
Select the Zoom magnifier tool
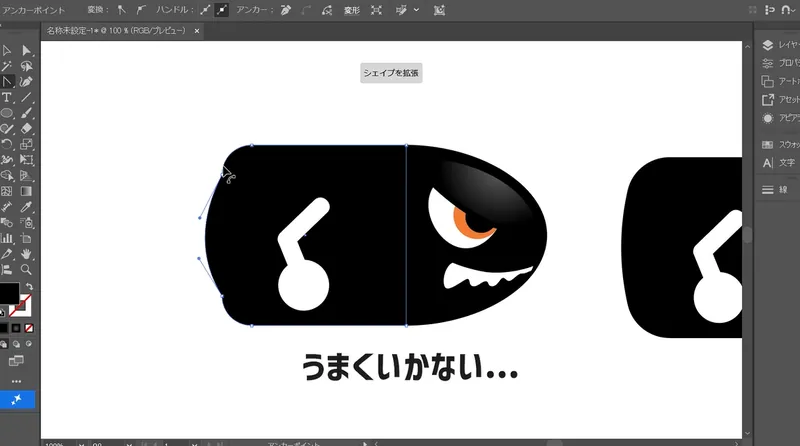(x=27, y=269)
